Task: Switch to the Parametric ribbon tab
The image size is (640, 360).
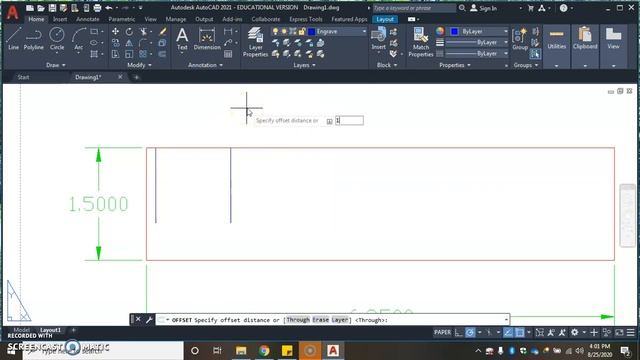Action: [x=122, y=19]
